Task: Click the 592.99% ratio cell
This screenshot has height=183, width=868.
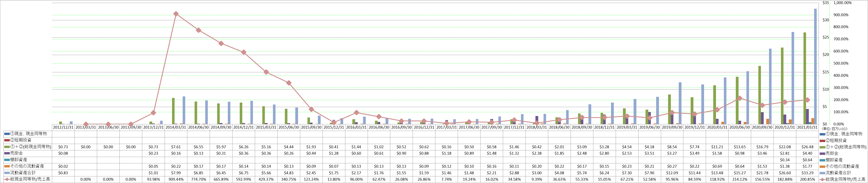Action: coord(244,179)
